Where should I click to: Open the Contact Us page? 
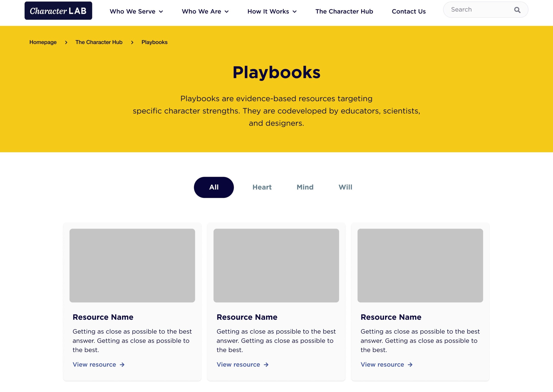pos(408,11)
